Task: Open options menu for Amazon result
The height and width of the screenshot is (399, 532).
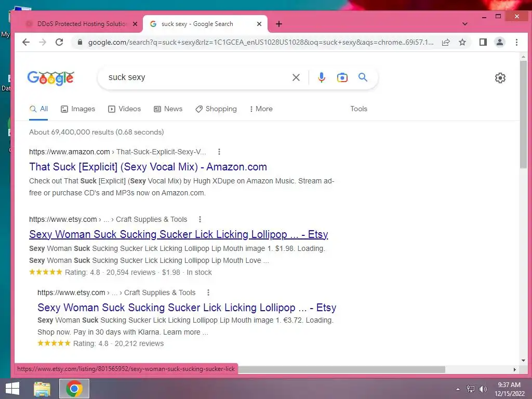Action: click(x=219, y=152)
